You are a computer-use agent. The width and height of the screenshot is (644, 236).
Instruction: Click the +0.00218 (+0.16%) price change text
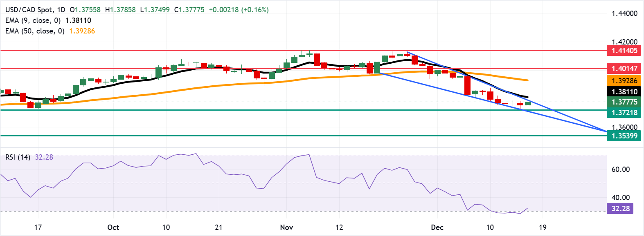(239, 10)
